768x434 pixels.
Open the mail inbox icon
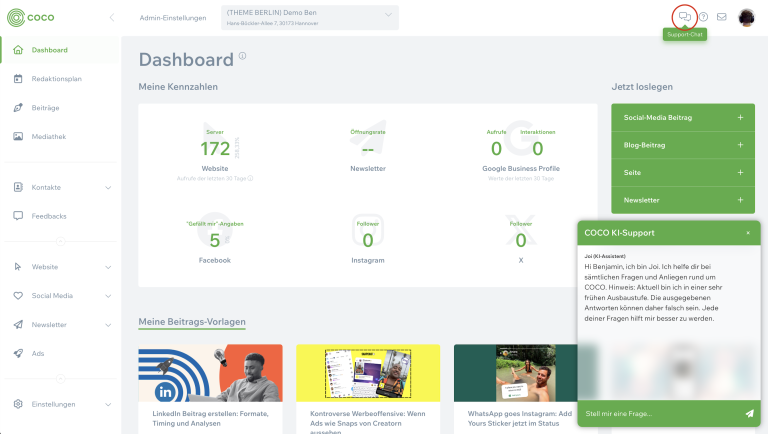pyautogui.click(x=722, y=17)
